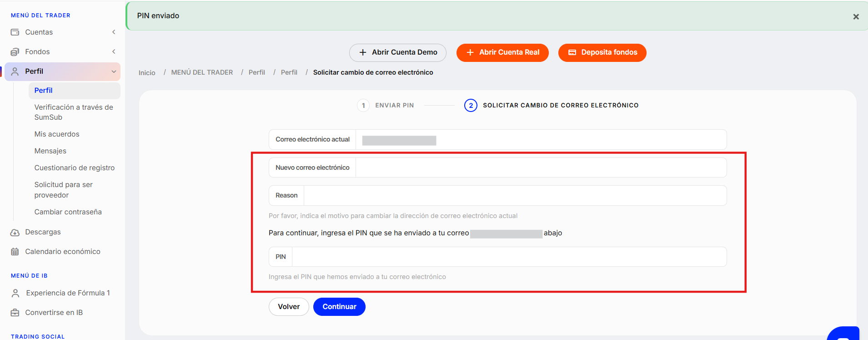Viewport: 868px width, 340px height.
Task: Open Cuestionario de registro
Action: coord(75,168)
